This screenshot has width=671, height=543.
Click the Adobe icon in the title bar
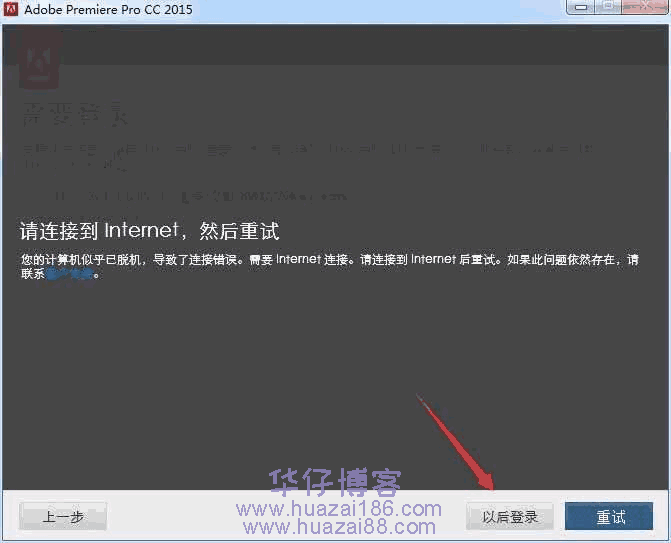tap(10, 9)
